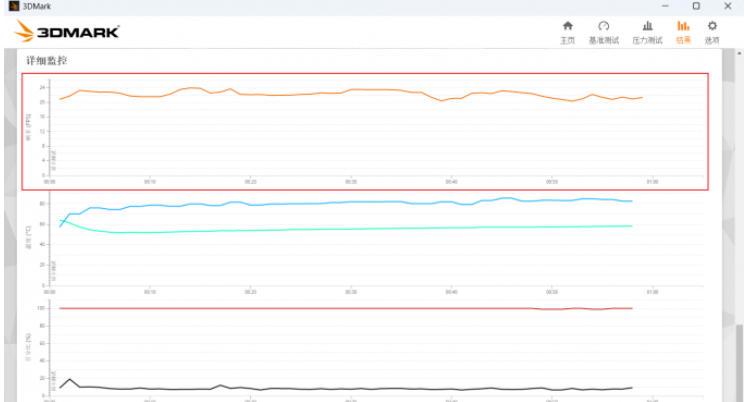744x402 pixels.
Task: Select the orange frame rate line
Action: (300, 94)
